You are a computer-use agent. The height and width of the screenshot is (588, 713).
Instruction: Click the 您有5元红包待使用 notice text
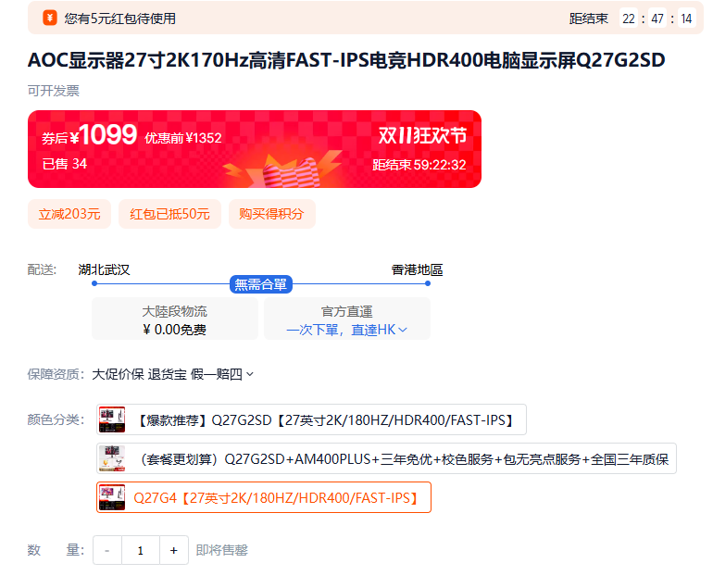[120, 19]
